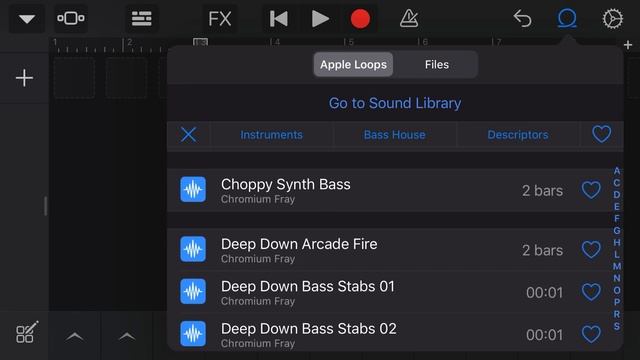
Task: Favorite Deep Down Bass Stabs 02
Action: click(591, 335)
